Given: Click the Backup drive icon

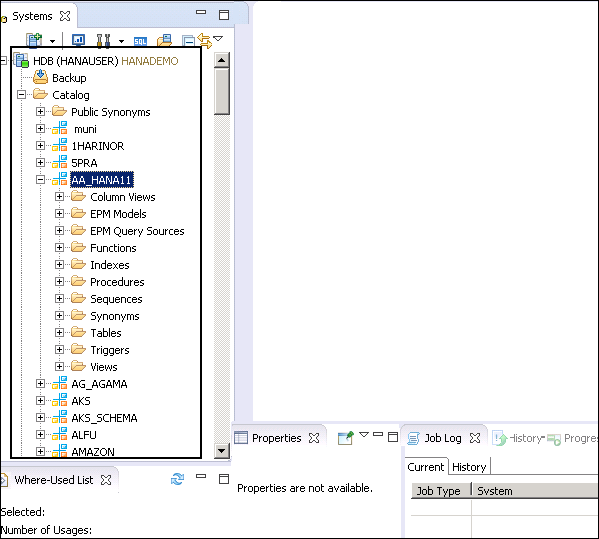Looking at the screenshot, I should click(x=40, y=77).
